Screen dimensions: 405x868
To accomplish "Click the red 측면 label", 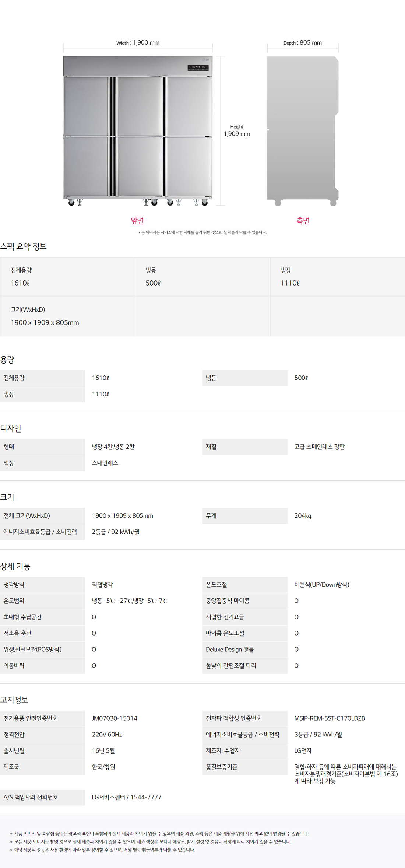I will (303, 221).
